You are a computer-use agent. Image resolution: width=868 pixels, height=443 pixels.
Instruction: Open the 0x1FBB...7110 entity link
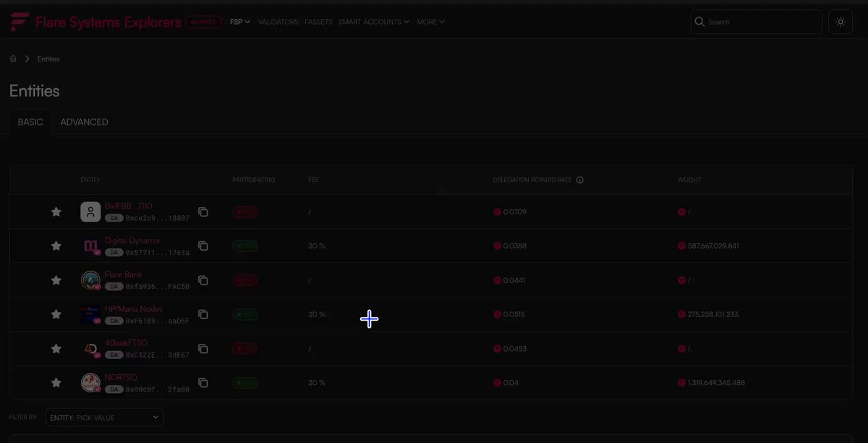click(x=129, y=206)
